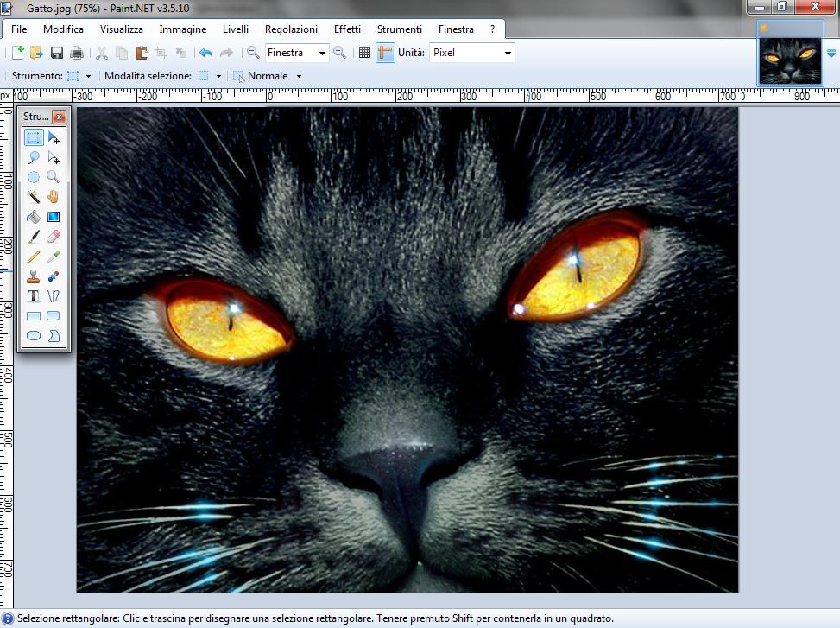The height and width of the screenshot is (628, 840).
Task: Select the Eraser tool
Action: [x=54, y=236]
